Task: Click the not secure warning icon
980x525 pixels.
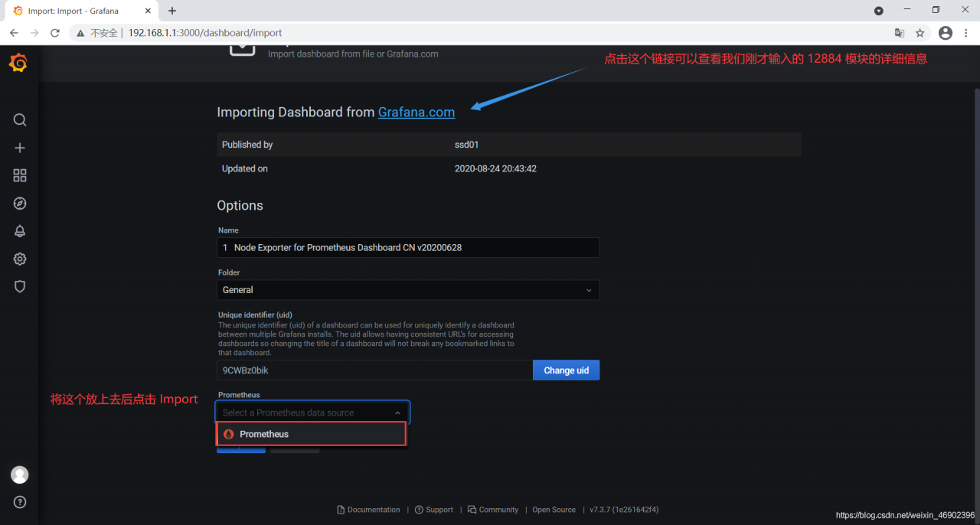Action: click(80, 33)
